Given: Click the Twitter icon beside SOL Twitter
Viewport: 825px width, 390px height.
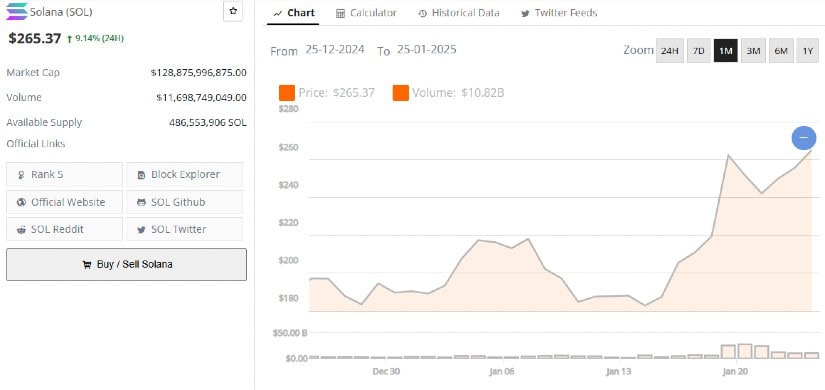Looking at the screenshot, I should 141,230.
